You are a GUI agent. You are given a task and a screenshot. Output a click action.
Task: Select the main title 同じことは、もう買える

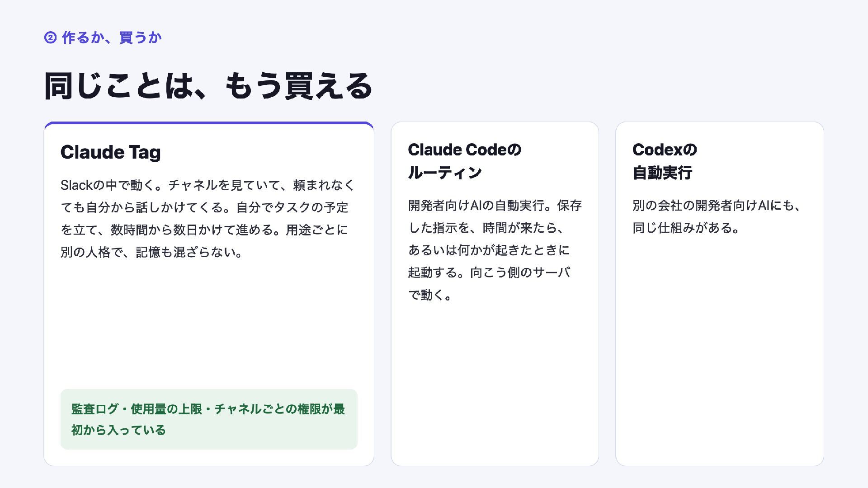(x=208, y=86)
